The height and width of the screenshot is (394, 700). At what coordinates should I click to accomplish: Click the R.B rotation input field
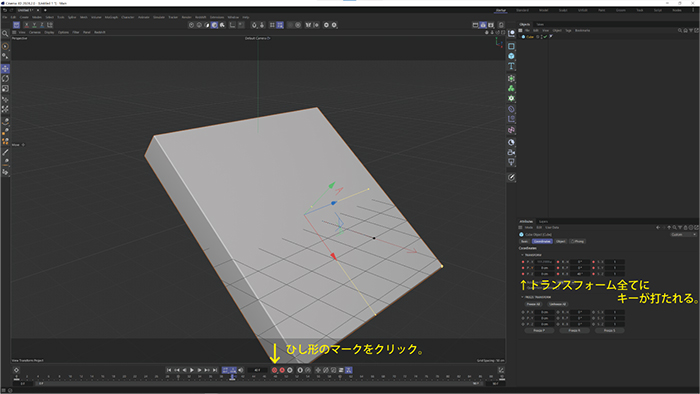(x=580, y=274)
